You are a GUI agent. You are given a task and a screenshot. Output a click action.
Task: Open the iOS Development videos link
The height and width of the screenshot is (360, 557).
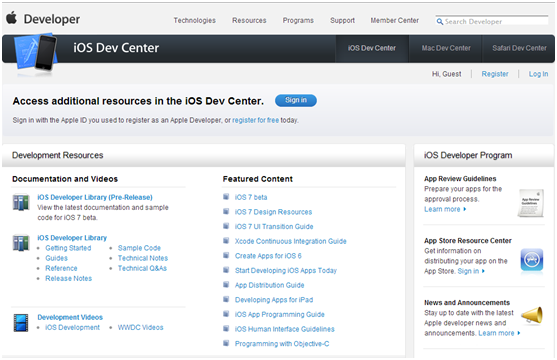pyautogui.click(x=72, y=327)
